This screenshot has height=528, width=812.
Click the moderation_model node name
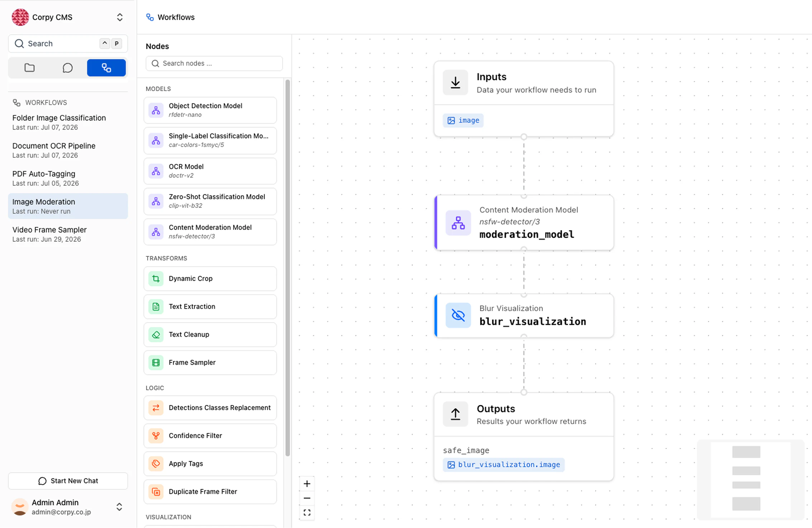point(527,234)
